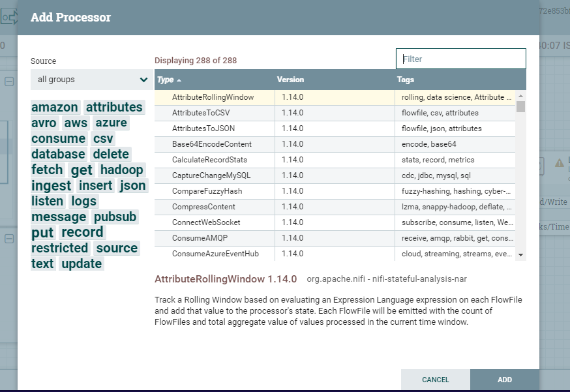Filter by the 'message' tag
This screenshot has height=392, width=570.
coord(59,217)
